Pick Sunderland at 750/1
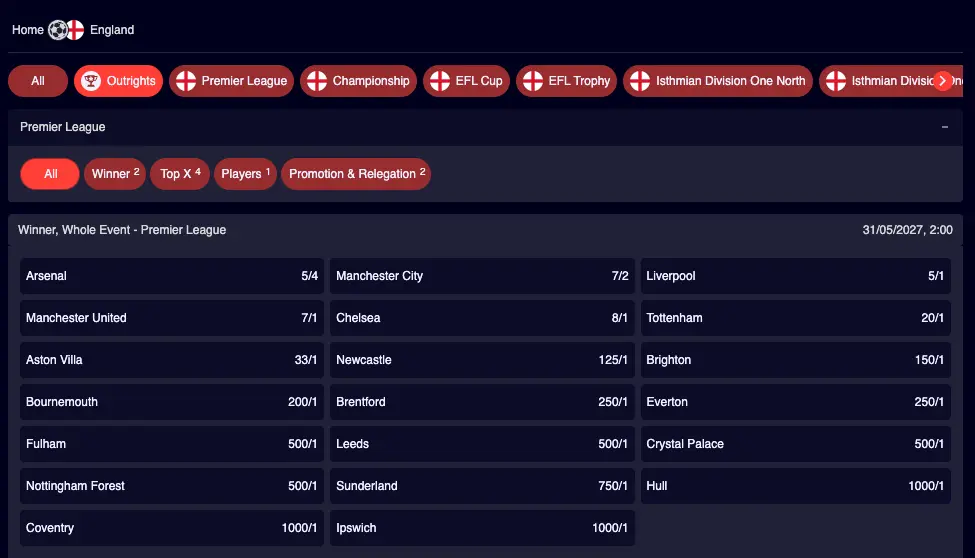Image resolution: width=975 pixels, height=558 pixels. click(x=482, y=486)
